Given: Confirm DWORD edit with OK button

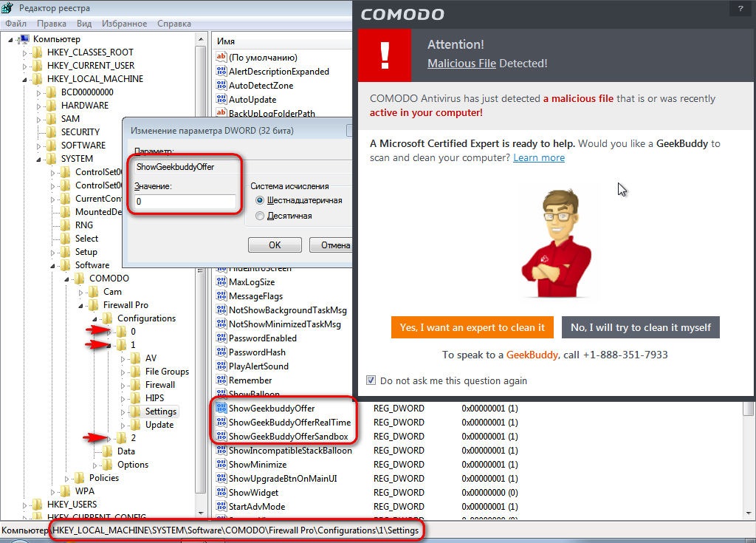Looking at the screenshot, I should 275,245.
